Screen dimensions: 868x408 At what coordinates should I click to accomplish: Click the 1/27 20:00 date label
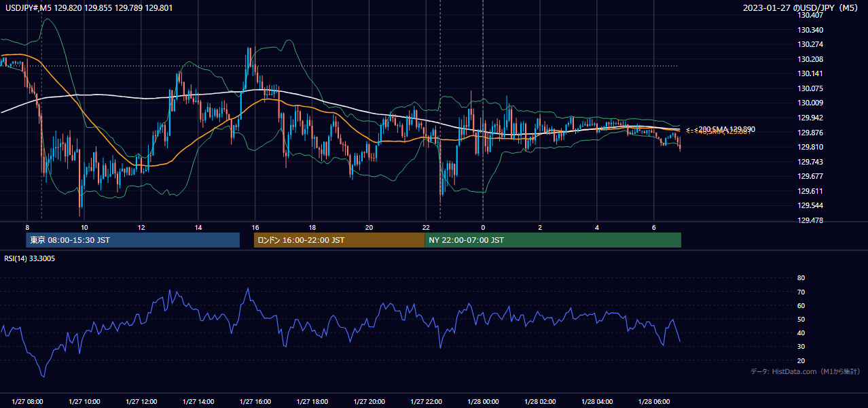coord(369,401)
